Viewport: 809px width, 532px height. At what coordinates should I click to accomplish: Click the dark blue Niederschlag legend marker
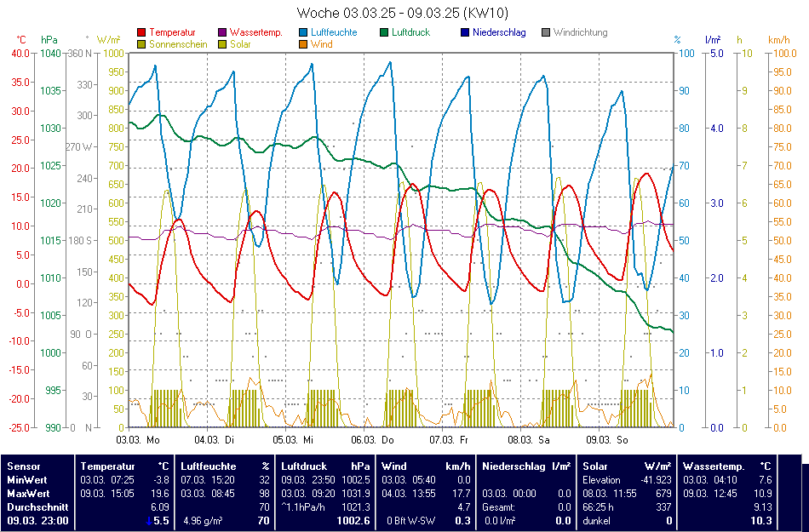(x=465, y=32)
